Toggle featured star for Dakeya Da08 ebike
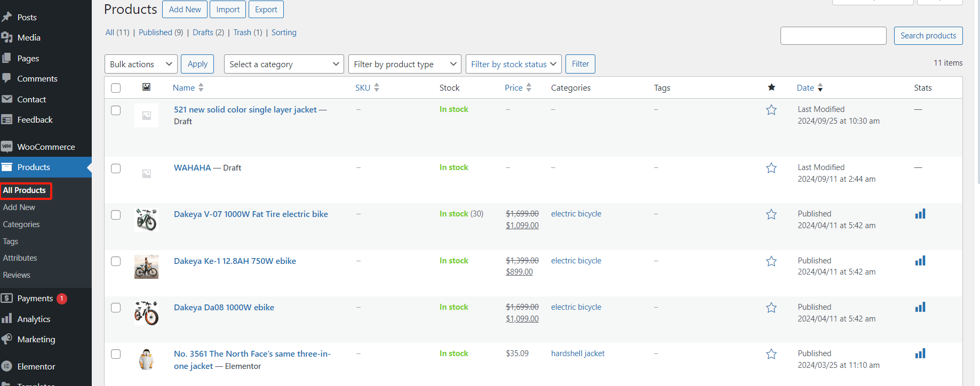The width and height of the screenshot is (980, 386). point(771,308)
